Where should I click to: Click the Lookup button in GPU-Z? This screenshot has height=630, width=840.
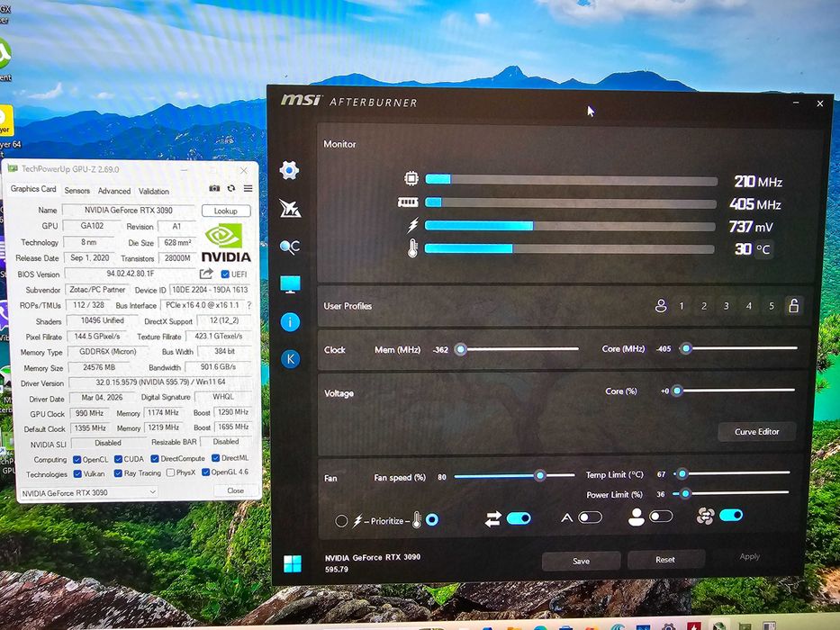tap(226, 211)
